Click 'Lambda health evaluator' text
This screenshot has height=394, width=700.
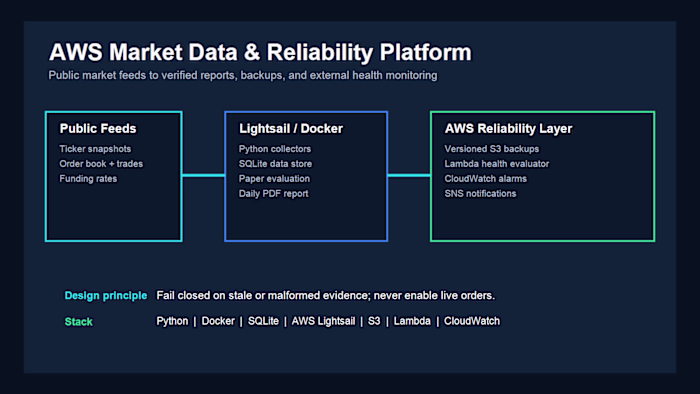pyautogui.click(x=496, y=164)
